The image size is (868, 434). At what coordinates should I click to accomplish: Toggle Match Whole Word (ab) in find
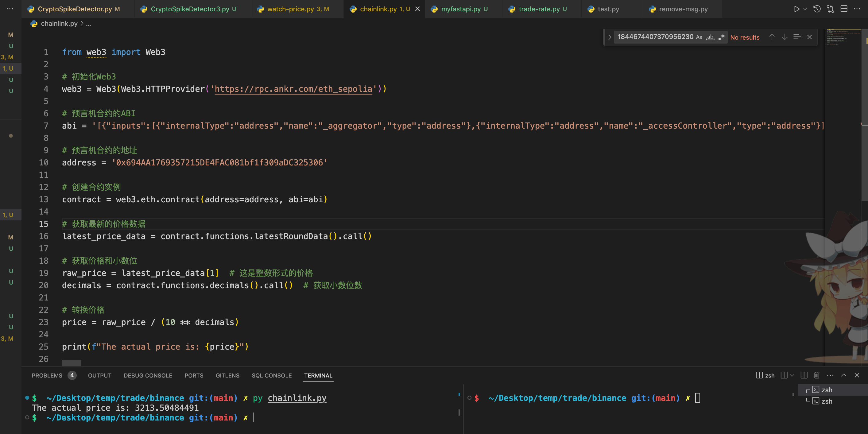pos(710,37)
